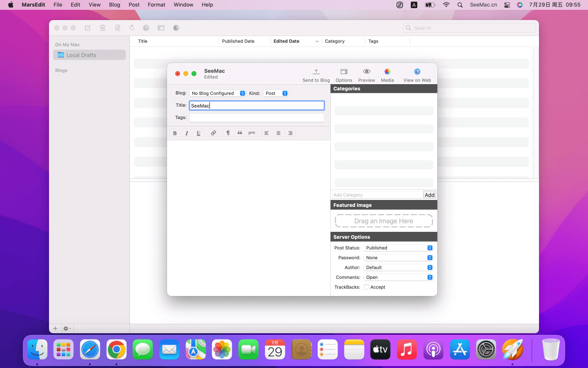This screenshot has height=368, width=588.
Task: Toggle Underline formatting button
Action: pos(198,133)
